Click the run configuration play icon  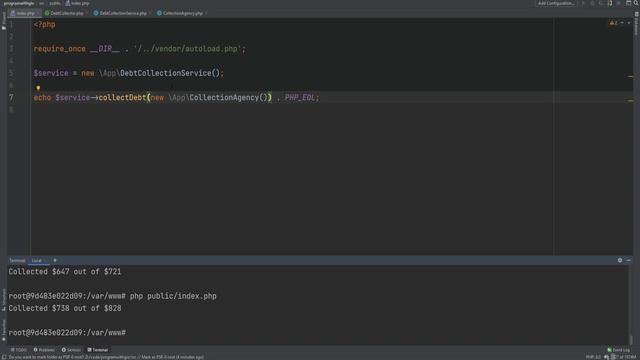(583, 3)
